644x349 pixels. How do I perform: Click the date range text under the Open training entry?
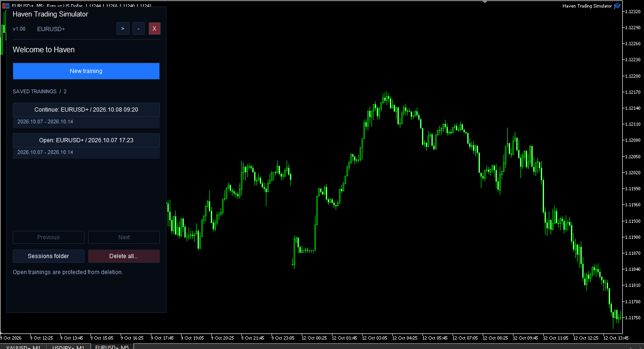pos(45,153)
